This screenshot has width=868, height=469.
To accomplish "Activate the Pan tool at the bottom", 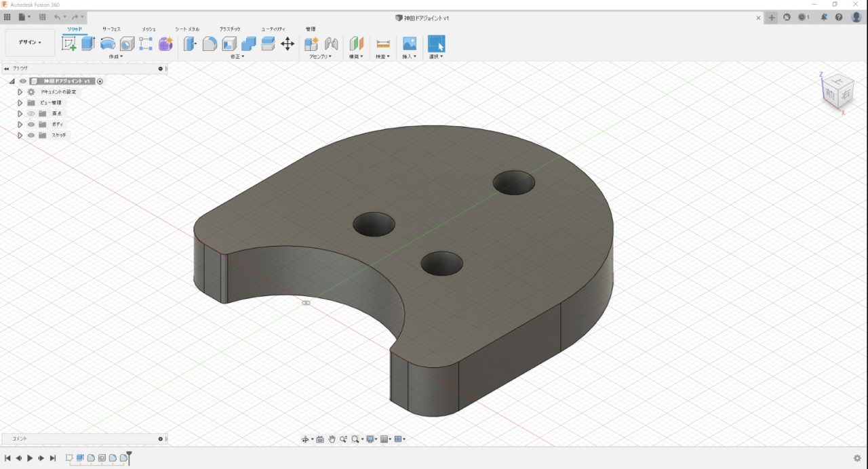I will (x=332, y=439).
